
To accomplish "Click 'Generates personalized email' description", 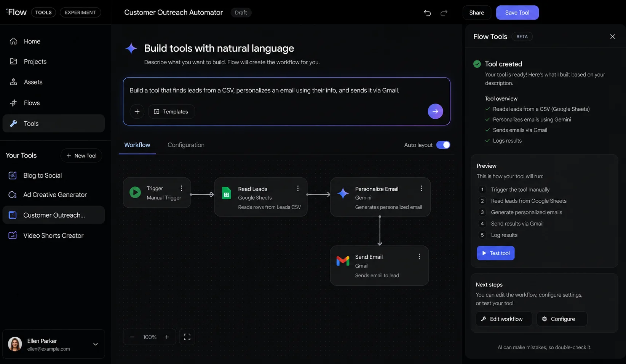I will 388,207.
